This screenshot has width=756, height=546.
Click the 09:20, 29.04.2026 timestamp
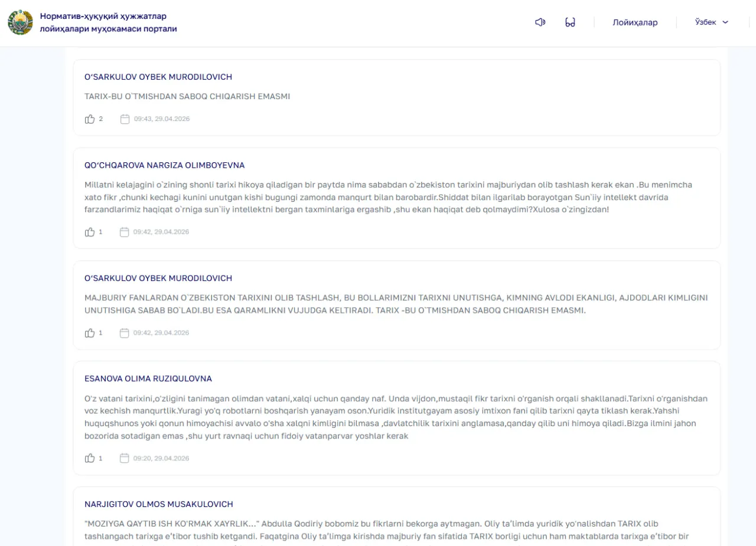click(x=161, y=458)
